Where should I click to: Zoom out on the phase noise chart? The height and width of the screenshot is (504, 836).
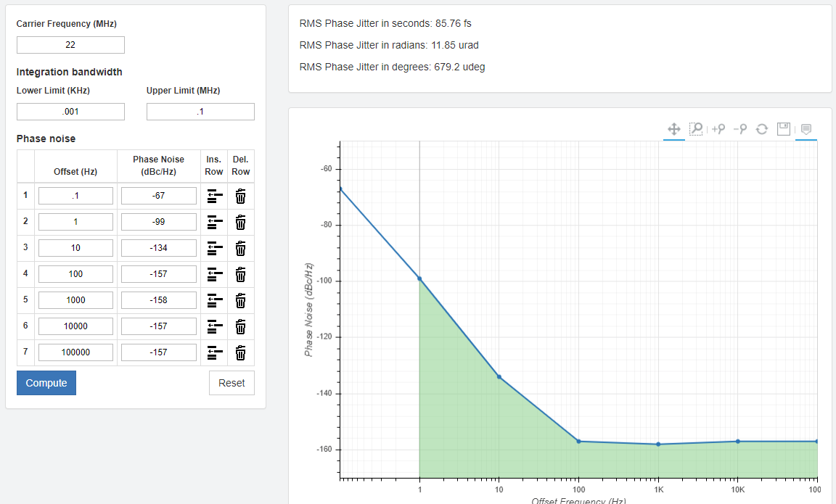pyautogui.click(x=740, y=129)
